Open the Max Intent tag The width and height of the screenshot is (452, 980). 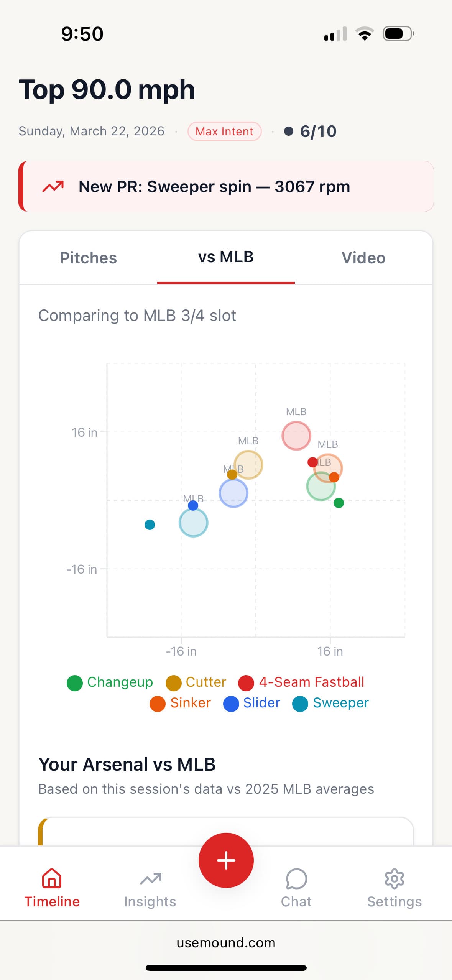click(224, 131)
